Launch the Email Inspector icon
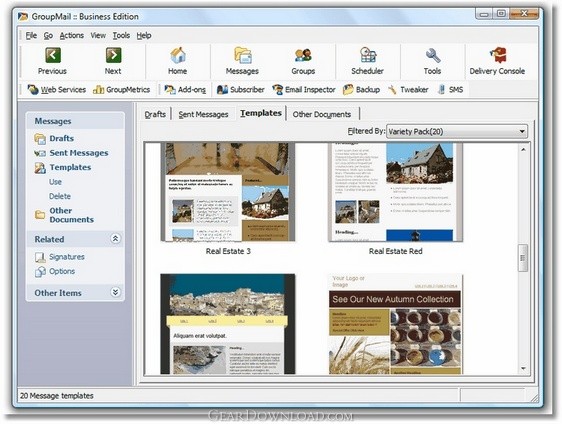Image resolution: width=562 pixels, height=424 pixels. point(277,90)
